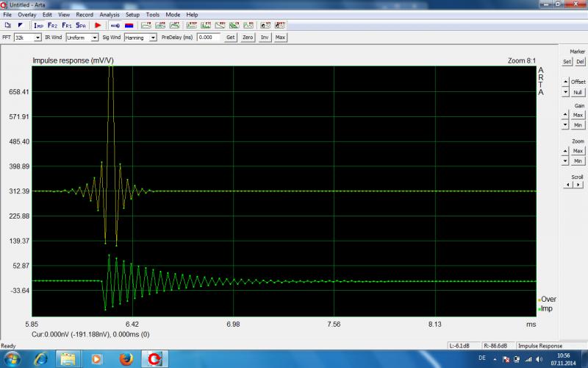The width and height of the screenshot is (588, 368).
Task: Click the Gain down arrow
Action: (x=564, y=125)
